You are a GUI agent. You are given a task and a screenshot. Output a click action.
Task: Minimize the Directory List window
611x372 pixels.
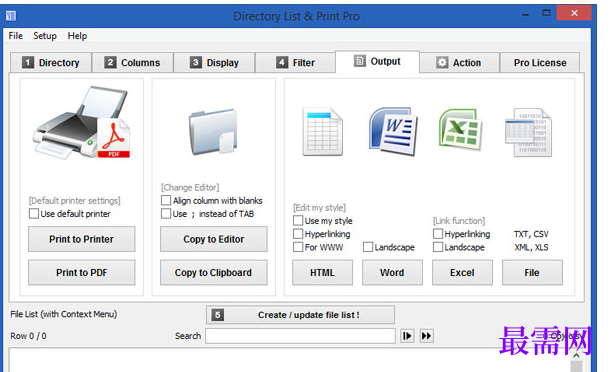click(x=526, y=14)
